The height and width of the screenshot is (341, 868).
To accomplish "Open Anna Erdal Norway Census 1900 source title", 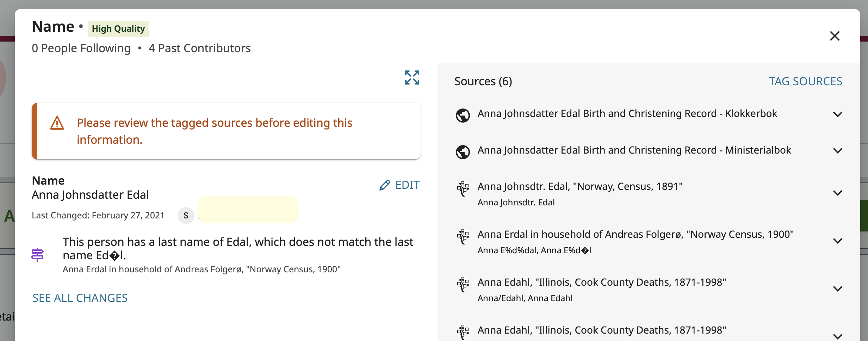I will click(x=635, y=234).
